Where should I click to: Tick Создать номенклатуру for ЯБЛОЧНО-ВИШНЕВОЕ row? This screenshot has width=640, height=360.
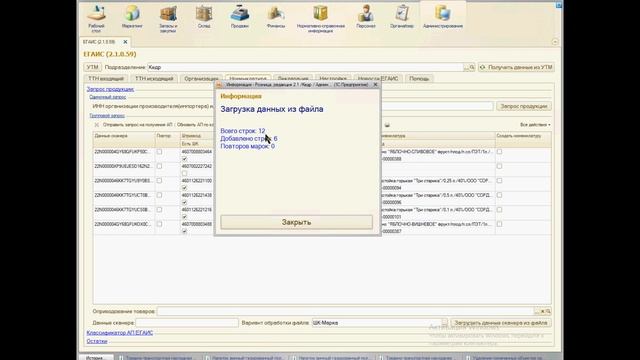[499, 224]
